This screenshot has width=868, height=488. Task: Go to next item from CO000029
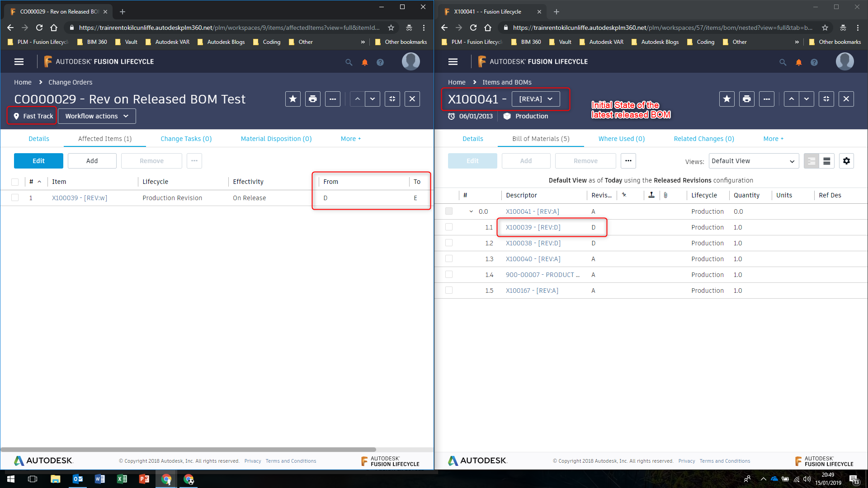pos(373,99)
